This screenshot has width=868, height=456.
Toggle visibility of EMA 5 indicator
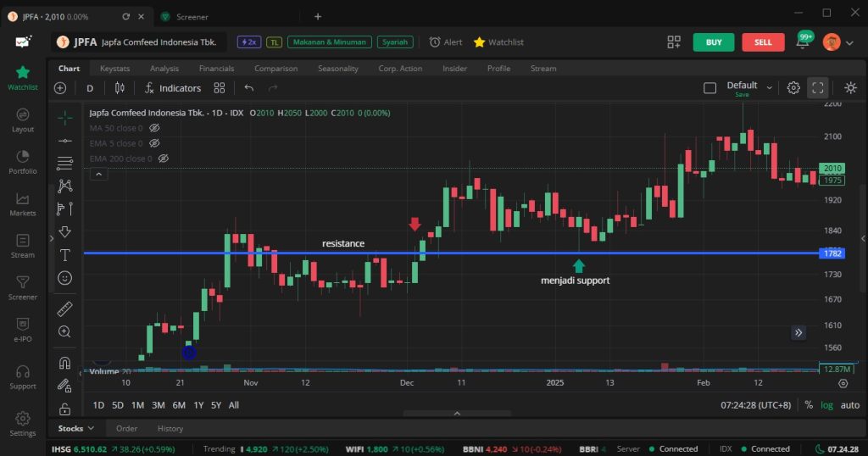[x=154, y=143]
